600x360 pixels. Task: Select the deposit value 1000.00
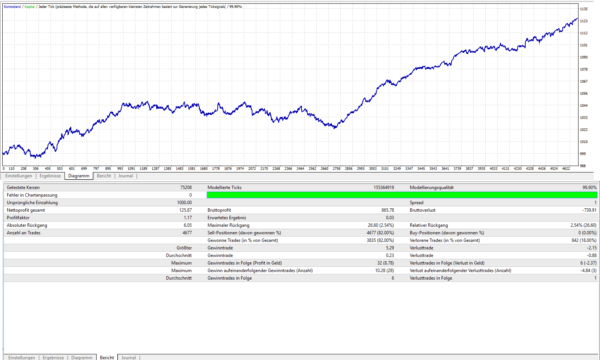tap(184, 202)
